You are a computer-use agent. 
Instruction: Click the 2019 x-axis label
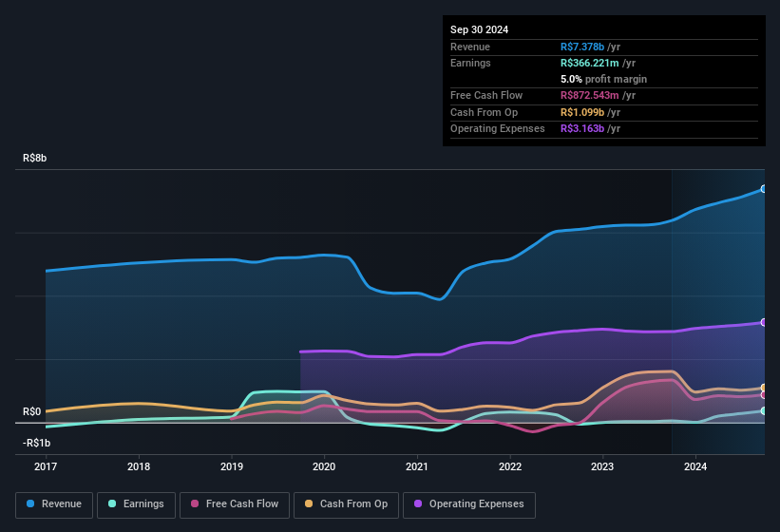point(231,466)
